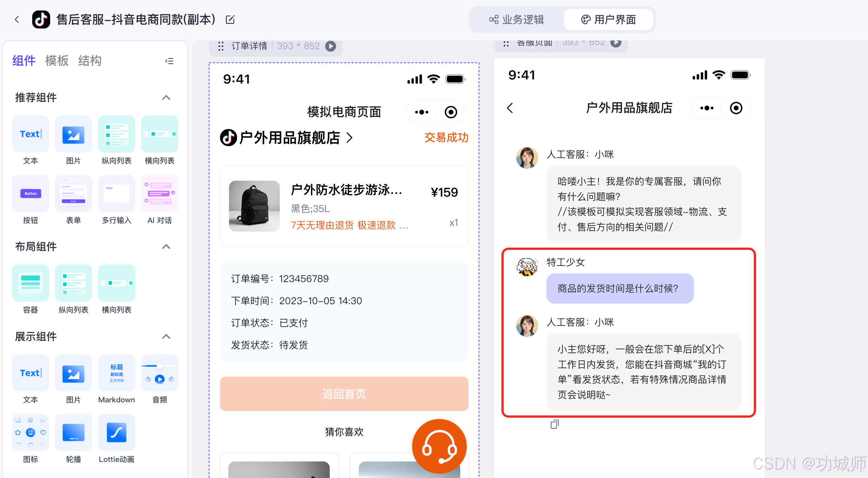Viewport: 868px width, 478px height.
Task: Select the 图标 component
Action: coord(30,439)
